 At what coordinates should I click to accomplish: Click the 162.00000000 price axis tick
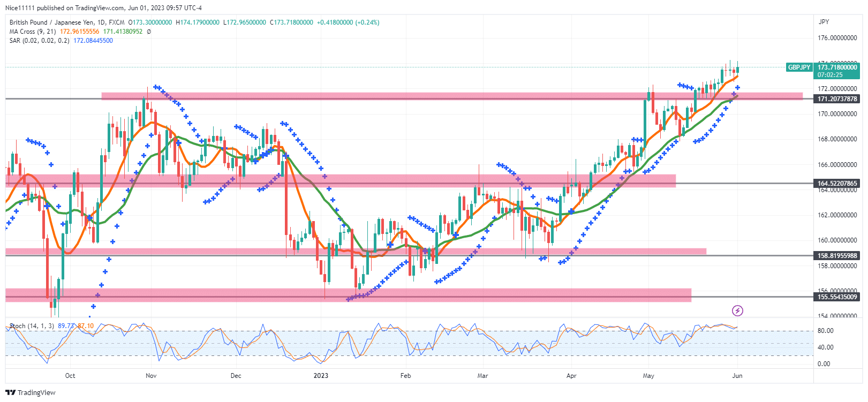(837, 215)
